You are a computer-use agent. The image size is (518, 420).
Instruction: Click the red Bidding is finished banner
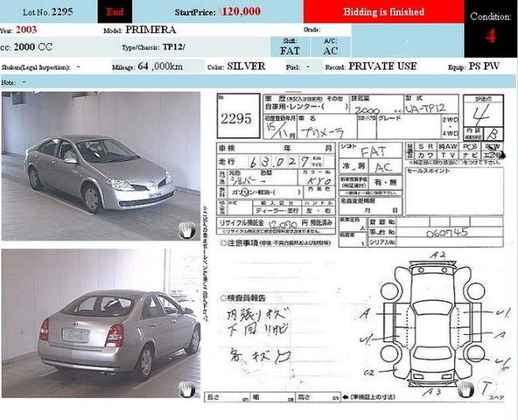click(383, 11)
